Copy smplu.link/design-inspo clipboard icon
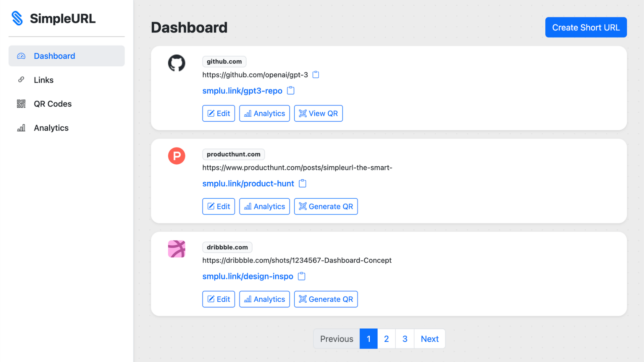Screen dimensions: 644x362 click(x=302, y=276)
